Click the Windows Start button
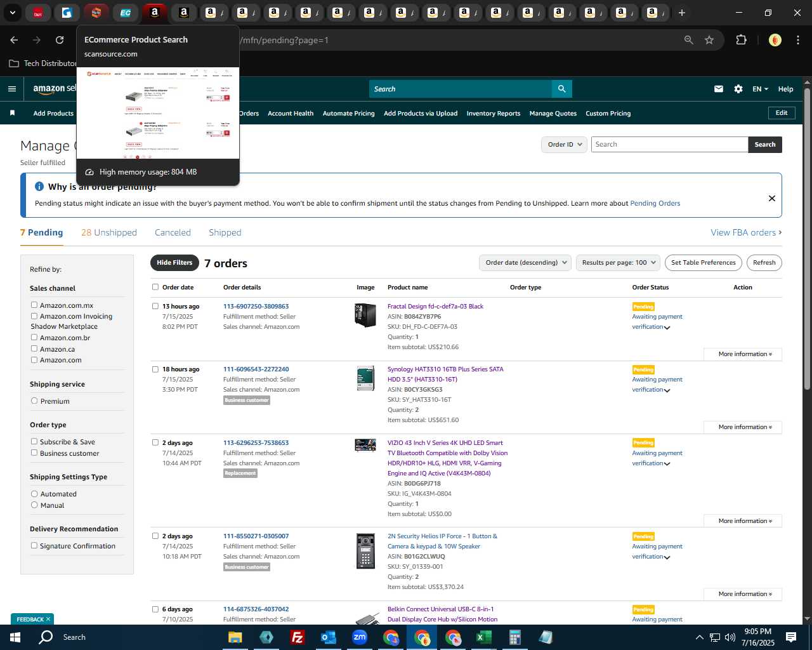 point(15,637)
